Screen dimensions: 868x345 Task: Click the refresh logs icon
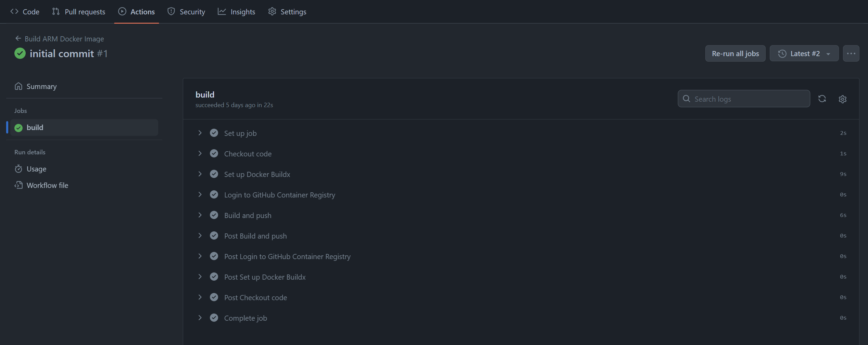(822, 99)
